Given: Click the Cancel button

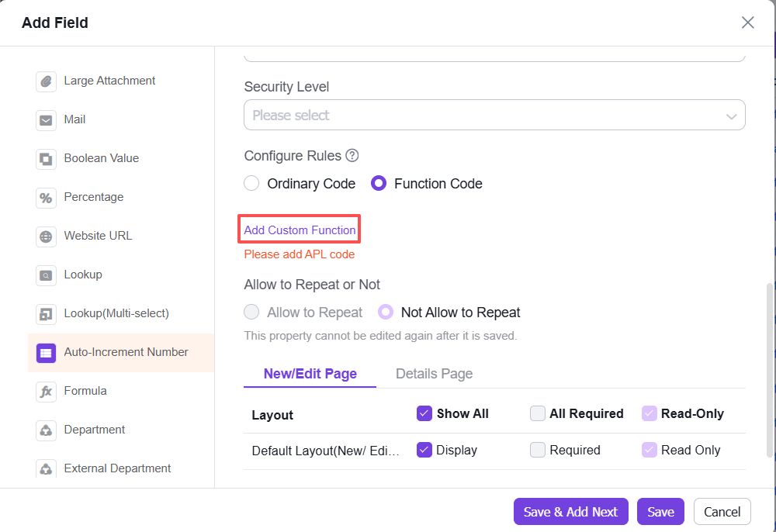Looking at the screenshot, I should 722,512.
